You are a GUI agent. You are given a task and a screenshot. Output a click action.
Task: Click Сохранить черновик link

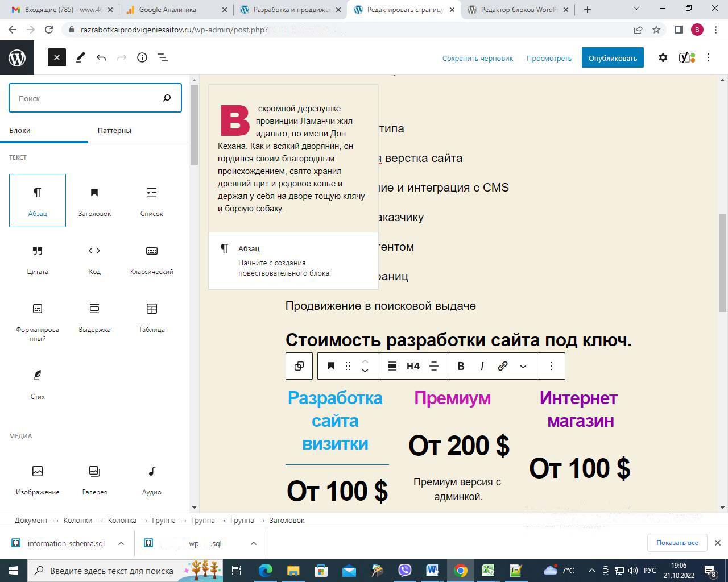click(x=477, y=58)
